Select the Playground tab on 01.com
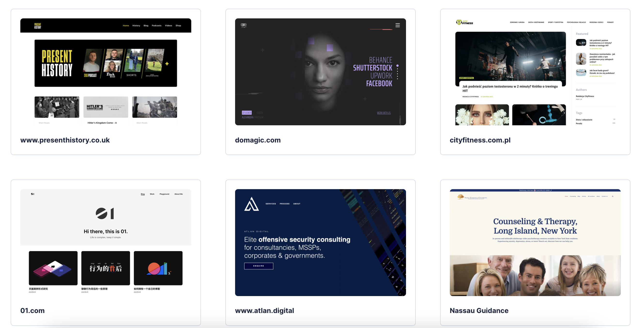The image size is (644, 328). point(164,194)
